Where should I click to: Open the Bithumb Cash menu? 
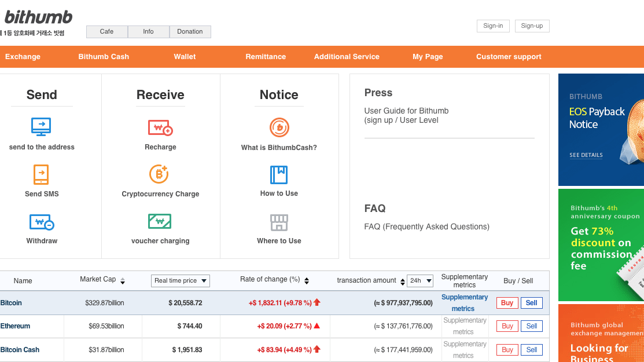point(104,57)
